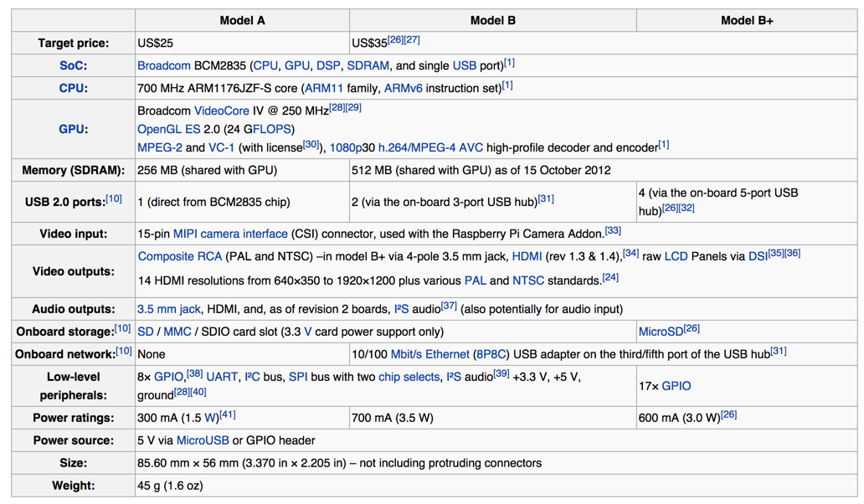
Task: Open reference [36] after DSI
Action: point(792,253)
